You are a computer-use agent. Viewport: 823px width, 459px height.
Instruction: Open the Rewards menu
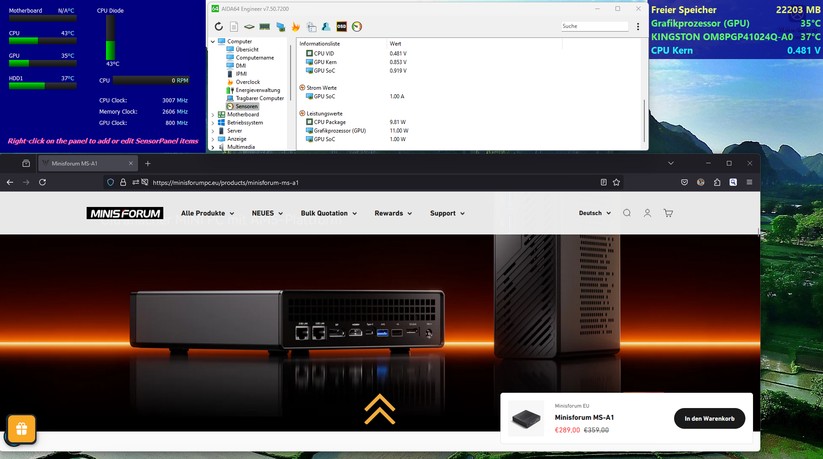coord(393,213)
